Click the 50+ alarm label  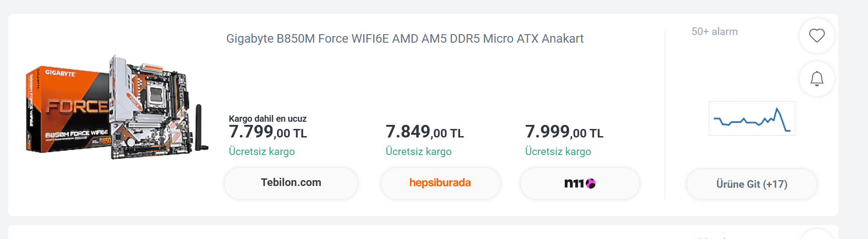point(714,31)
